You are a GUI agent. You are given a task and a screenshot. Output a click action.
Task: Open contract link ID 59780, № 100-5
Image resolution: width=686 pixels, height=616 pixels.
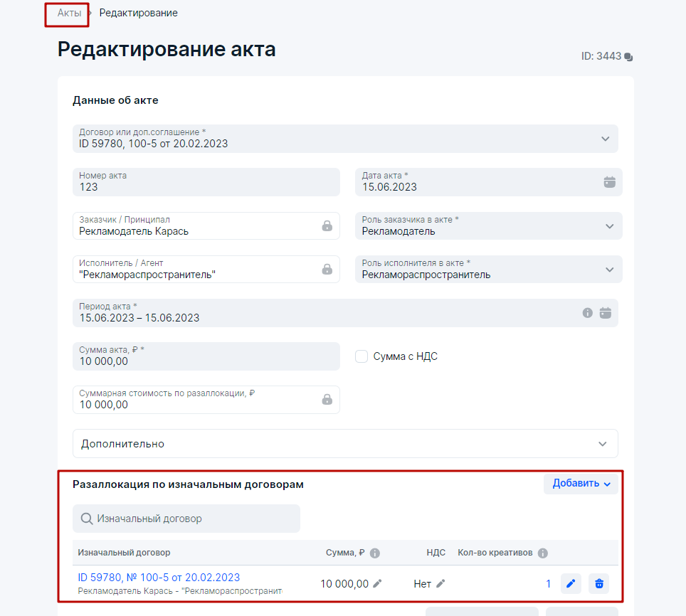click(159, 578)
